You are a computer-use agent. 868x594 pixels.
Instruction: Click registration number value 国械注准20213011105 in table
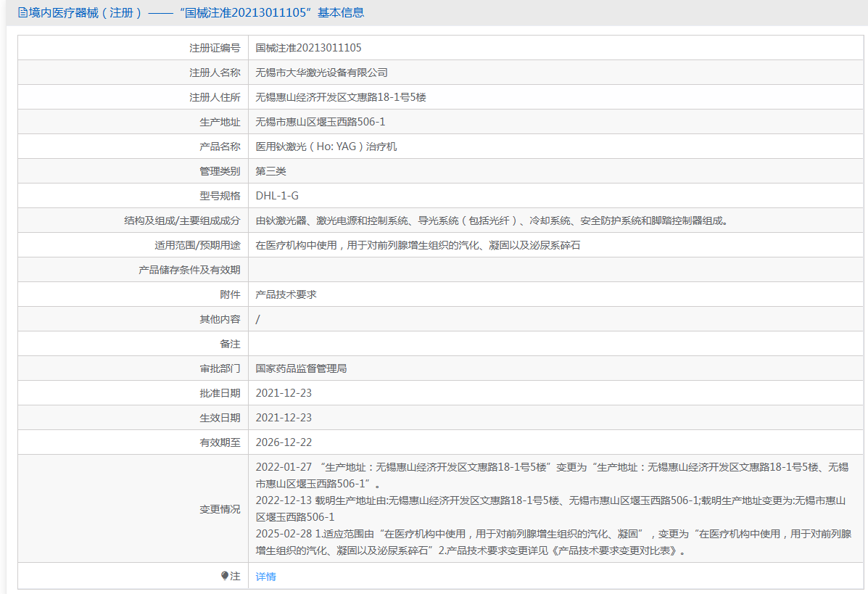coord(308,48)
